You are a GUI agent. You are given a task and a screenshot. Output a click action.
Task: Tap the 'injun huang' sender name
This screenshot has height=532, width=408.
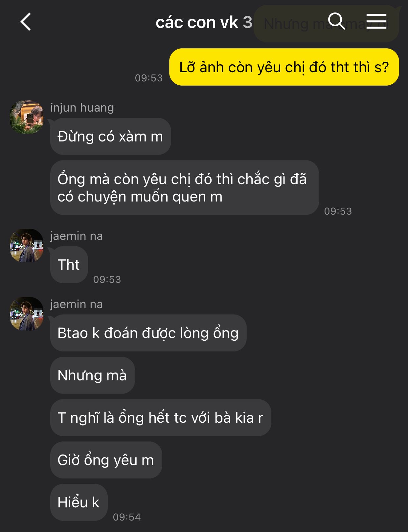point(82,108)
